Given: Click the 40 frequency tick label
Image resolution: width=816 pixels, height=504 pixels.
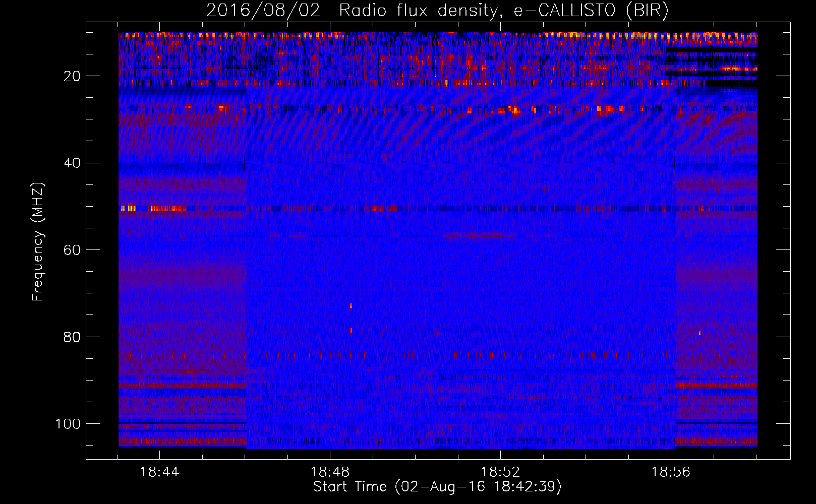Looking at the screenshot, I should click(72, 163).
